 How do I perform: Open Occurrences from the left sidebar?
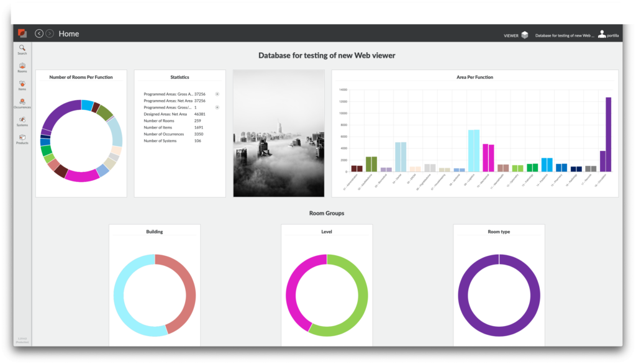click(22, 103)
